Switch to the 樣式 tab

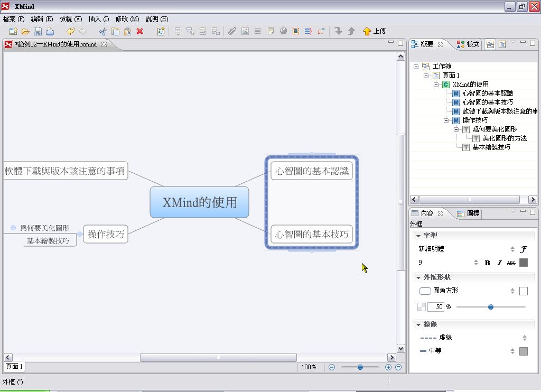(468, 44)
